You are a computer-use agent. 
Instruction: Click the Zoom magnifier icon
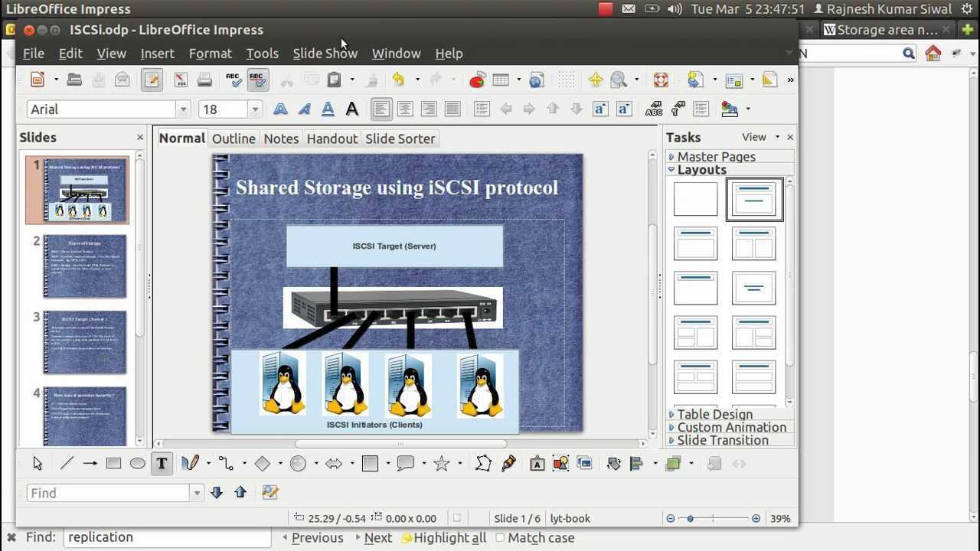[x=619, y=80]
